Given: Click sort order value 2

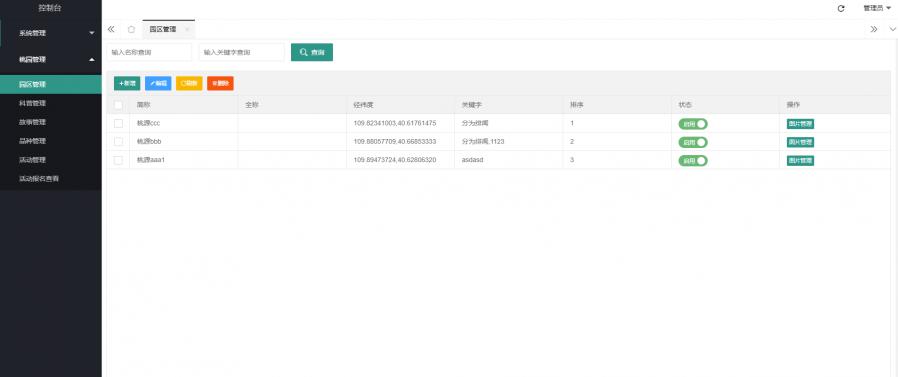Looking at the screenshot, I should click(617, 142).
